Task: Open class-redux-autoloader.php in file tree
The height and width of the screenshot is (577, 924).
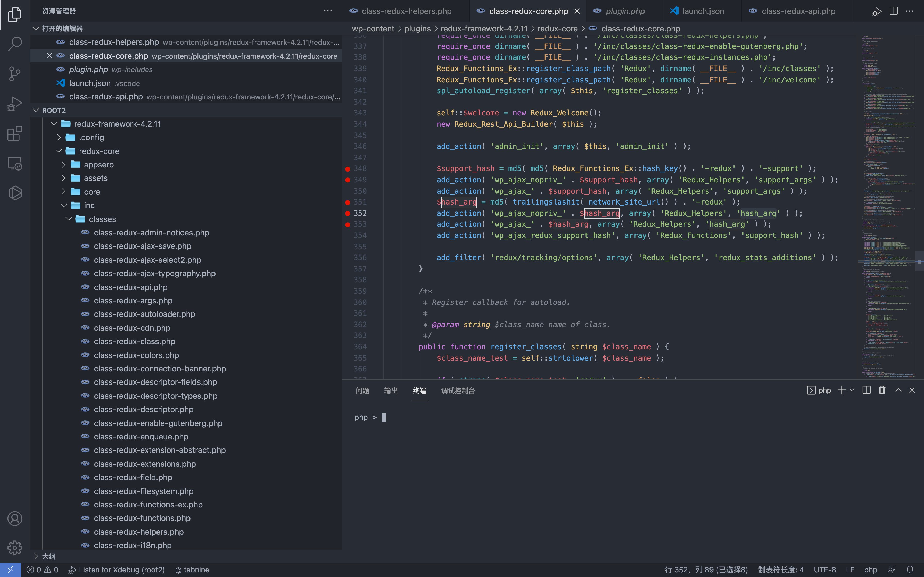Action: (144, 314)
